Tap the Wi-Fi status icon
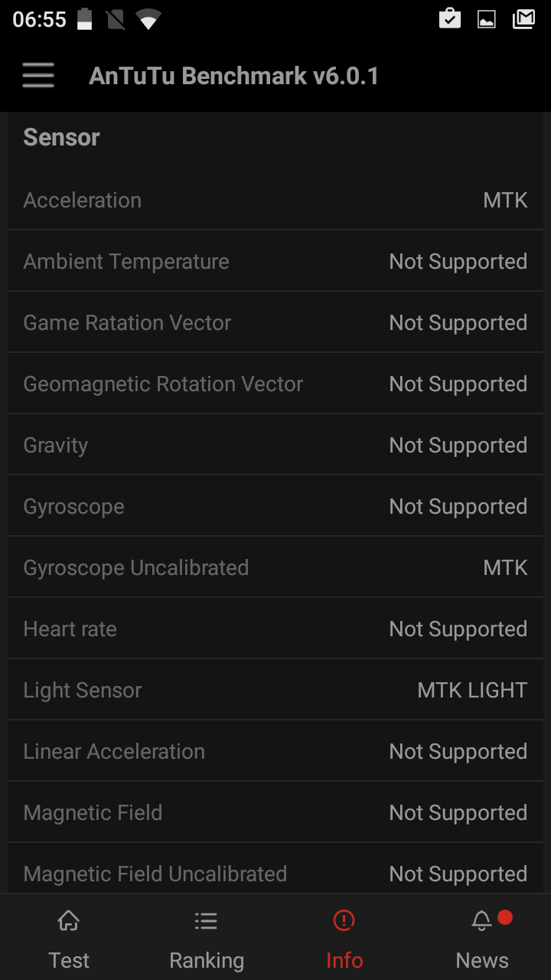Screen dimensions: 551x980 (x=148, y=20)
